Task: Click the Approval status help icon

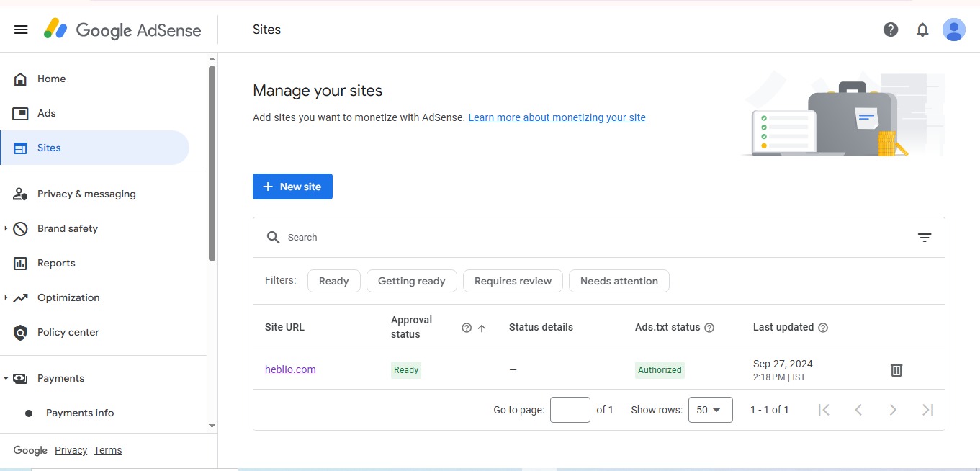Action: tap(467, 328)
